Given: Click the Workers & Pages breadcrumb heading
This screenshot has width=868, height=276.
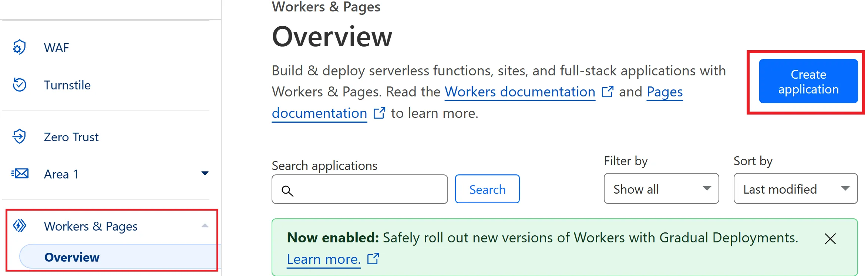Looking at the screenshot, I should click(x=326, y=7).
